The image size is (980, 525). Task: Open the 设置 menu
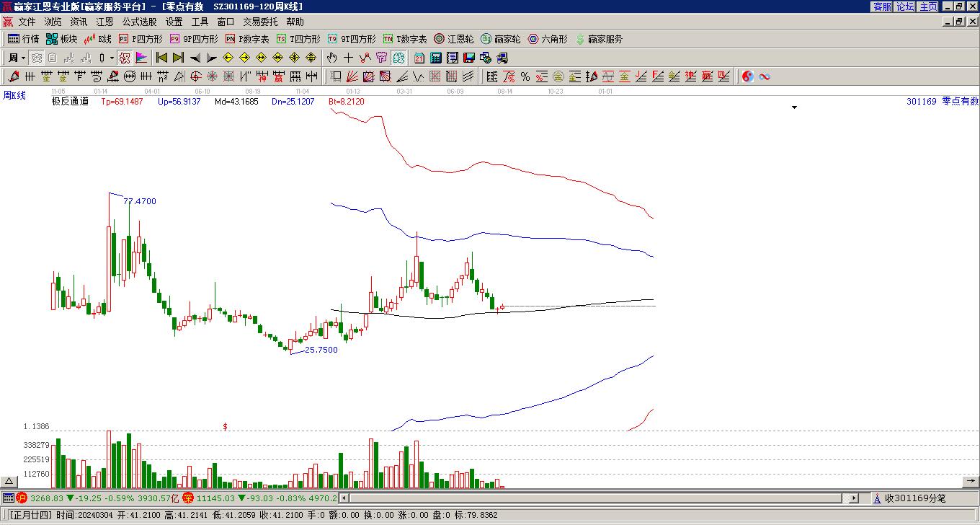[174, 22]
